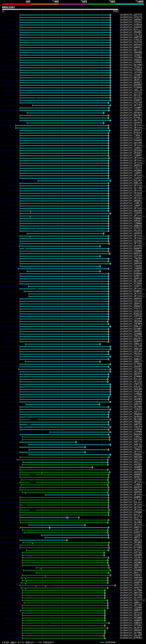Select hit label UniRef100_Q3T159

click(x=131, y=447)
